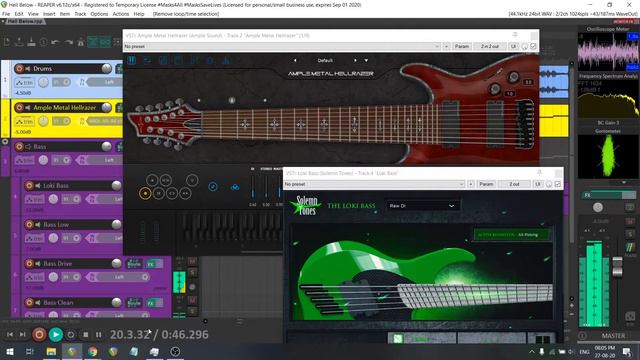Open the Edit menu
Screen dimensions: 640x360
point(19,14)
